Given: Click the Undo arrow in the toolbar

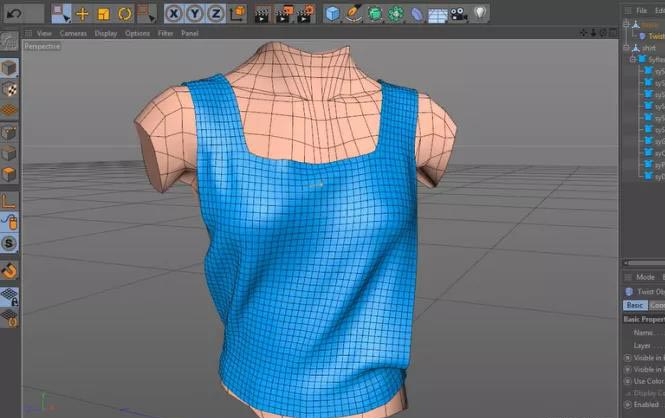Looking at the screenshot, I should point(14,14).
